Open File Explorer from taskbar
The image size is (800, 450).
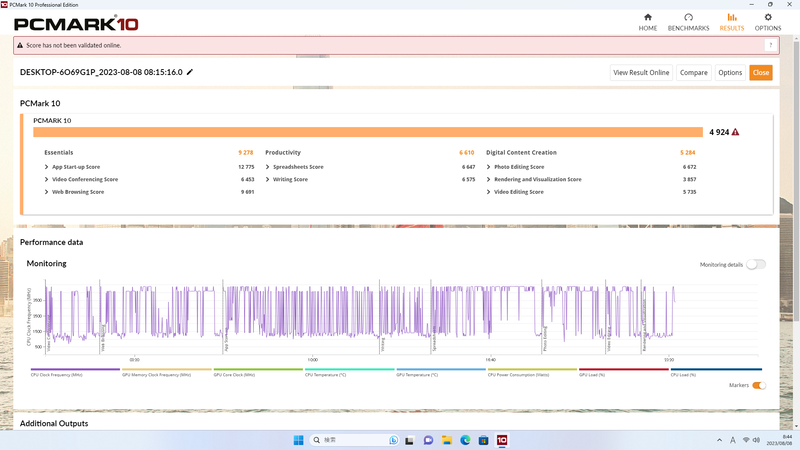click(x=446, y=440)
